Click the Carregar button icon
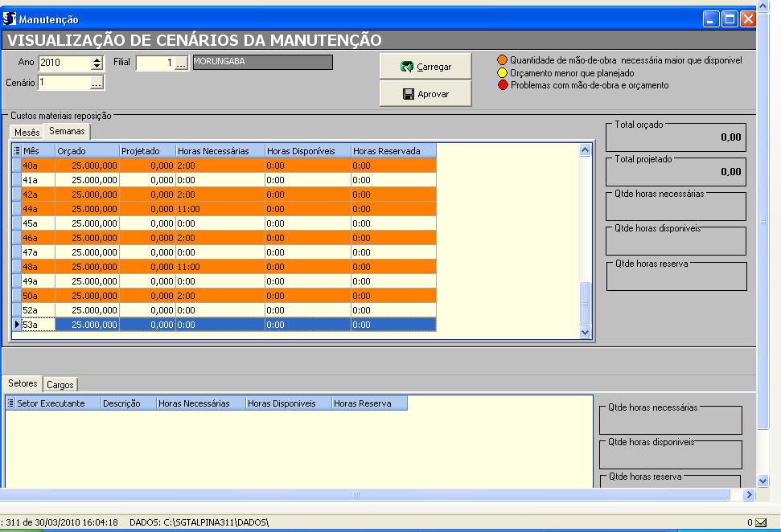Screen dimensions: 781x532 407,68
